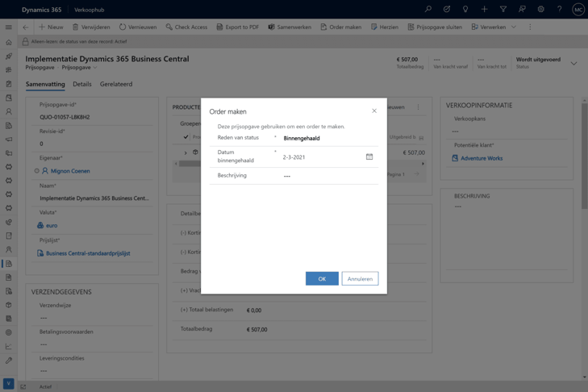The image size is (588, 392).
Task: Click Order maken in the command bar
Action: pyautogui.click(x=341, y=27)
